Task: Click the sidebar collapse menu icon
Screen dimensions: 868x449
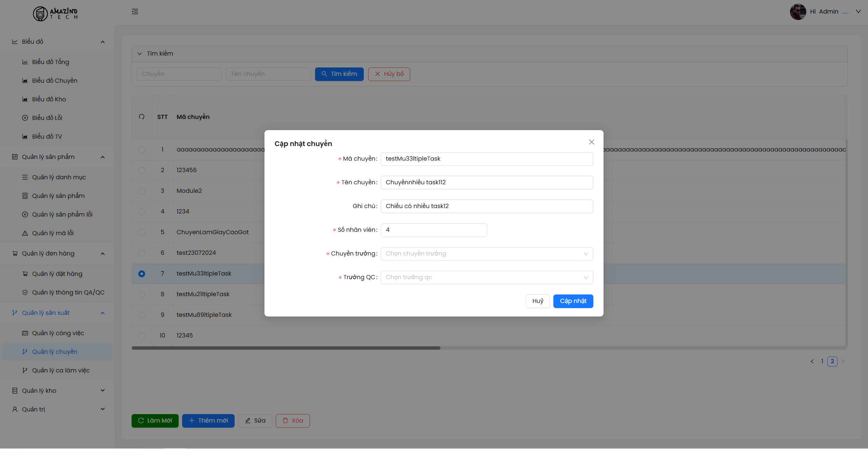Action: coord(135,12)
